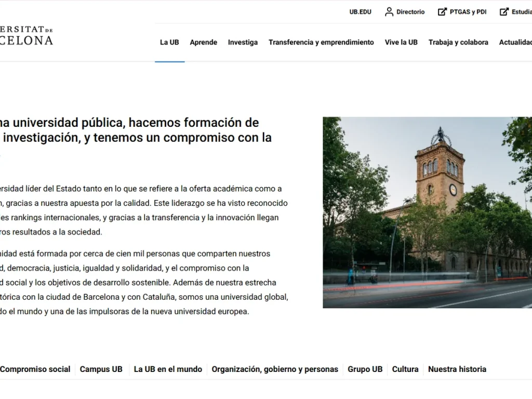Open the La UB en el mundo tab
The height and width of the screenshot is (399, 532).
[x=168, y=369]
